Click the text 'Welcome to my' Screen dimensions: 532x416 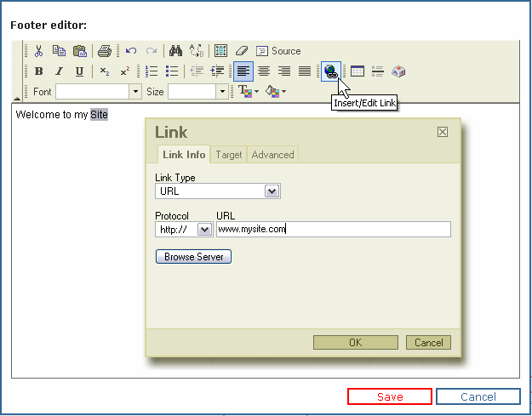click(x=52, y=115)
